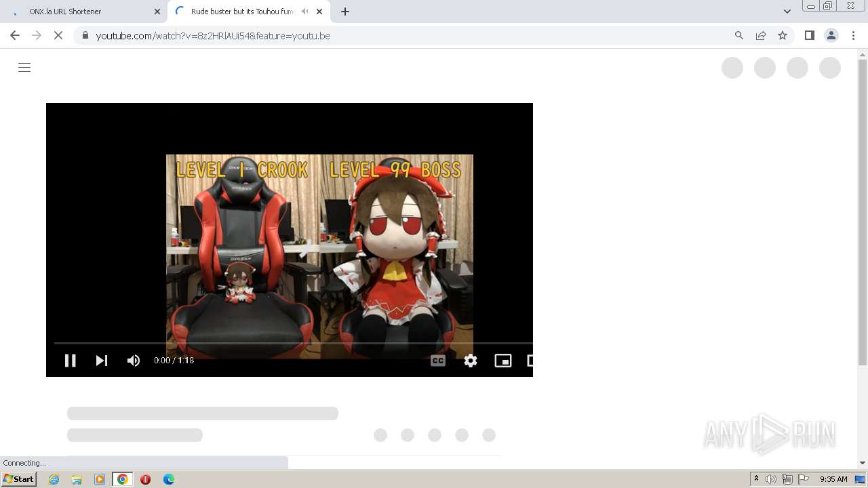This screenshot has width=868, height=488.
Task: Close the Rude buster video tab
Action: point(319,12)
